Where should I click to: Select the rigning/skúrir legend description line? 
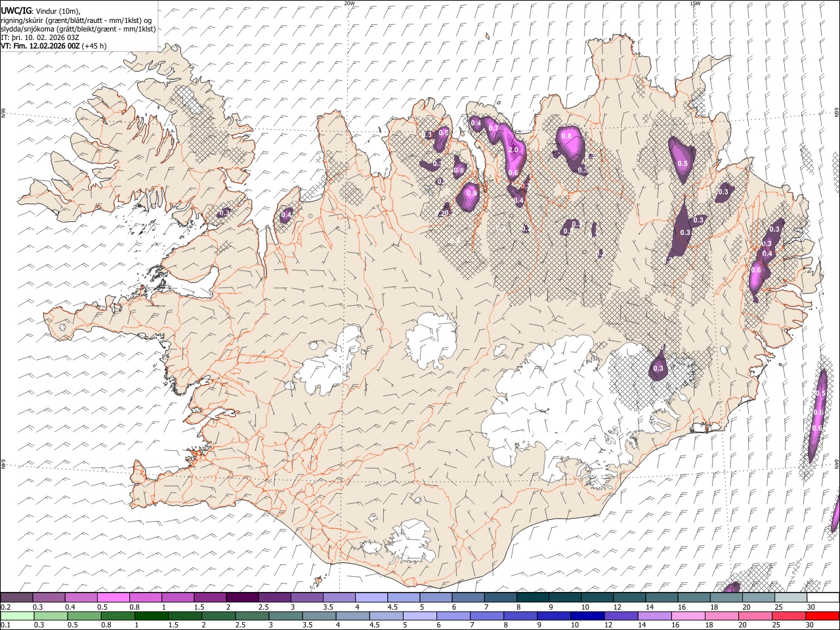coord(76,20)
